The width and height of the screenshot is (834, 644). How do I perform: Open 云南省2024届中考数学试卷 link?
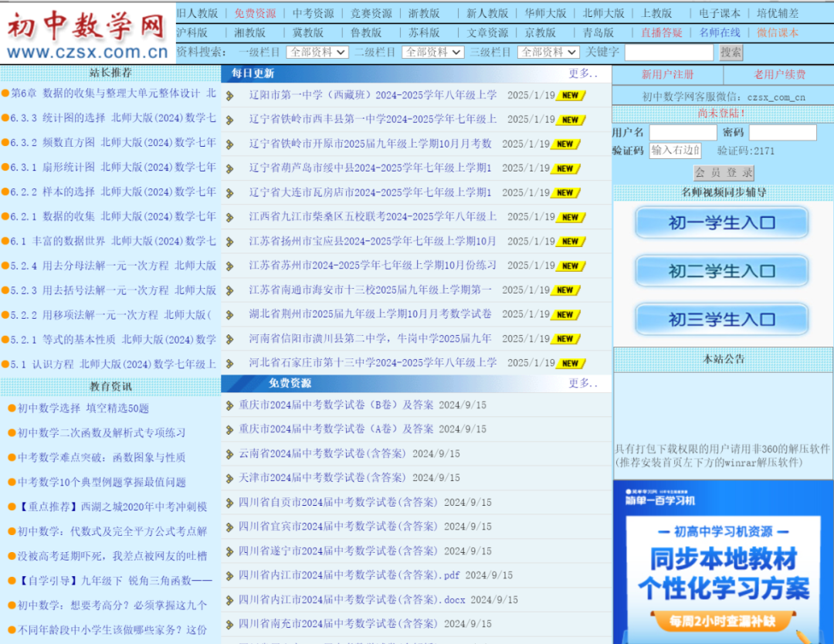322,453
